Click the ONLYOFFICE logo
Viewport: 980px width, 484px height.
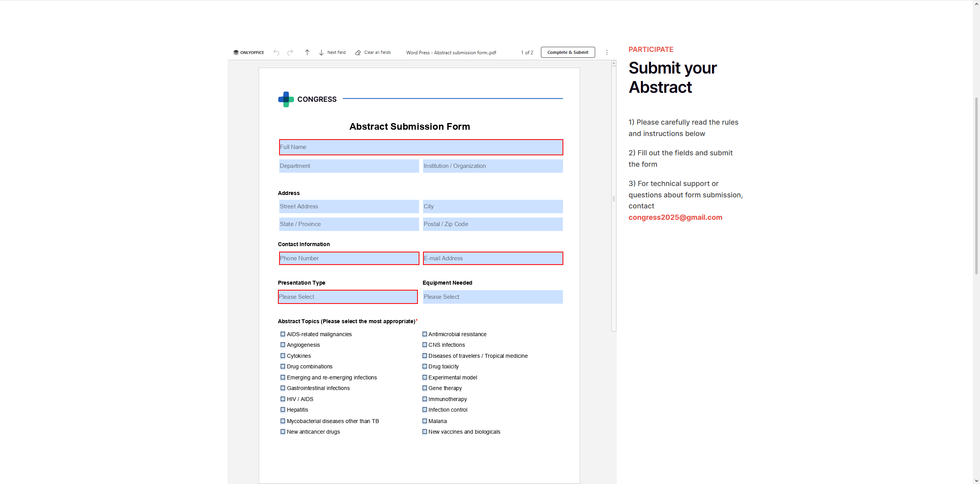[248, 53]
